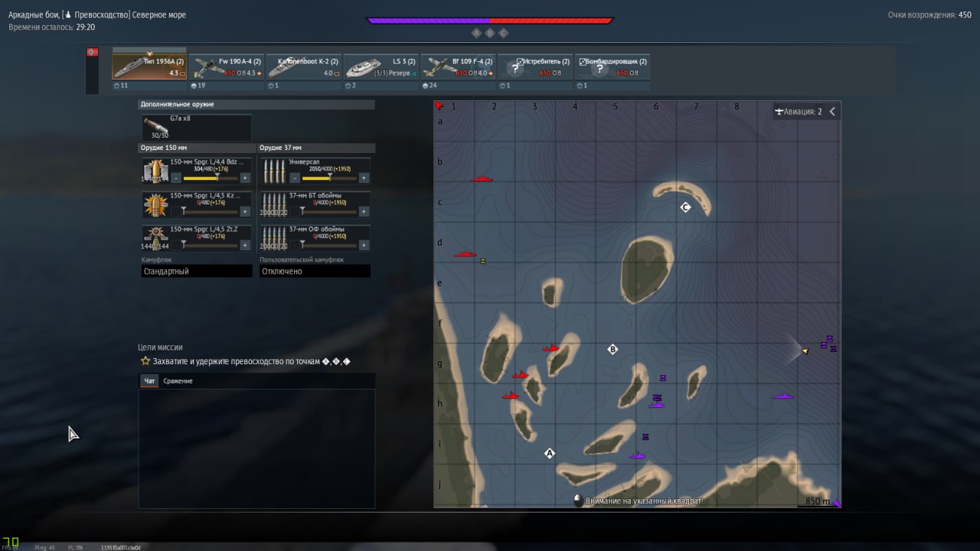Click the red enemy ship in square b2
The width and height of the screenshot is (980, 551).
coord(482,178)
